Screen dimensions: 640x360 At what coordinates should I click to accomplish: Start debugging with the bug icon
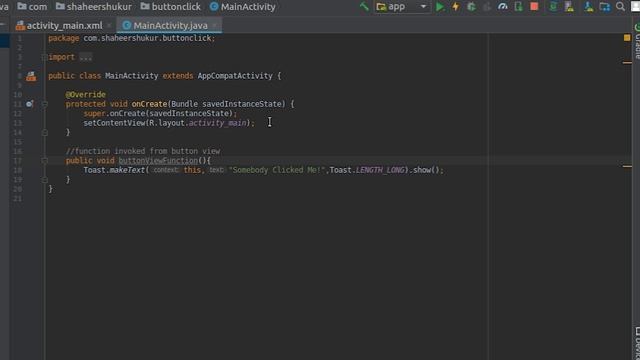471,7
